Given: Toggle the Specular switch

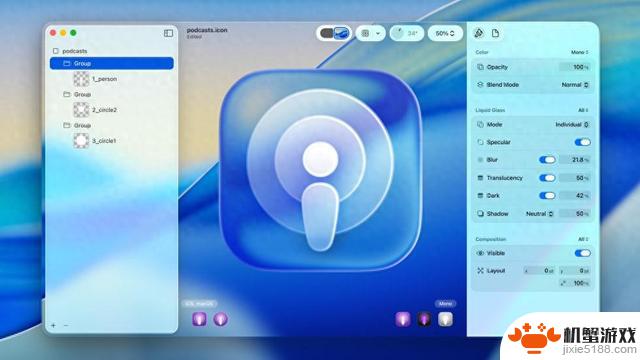Looking at the screenshot, I should pos(582,142).
